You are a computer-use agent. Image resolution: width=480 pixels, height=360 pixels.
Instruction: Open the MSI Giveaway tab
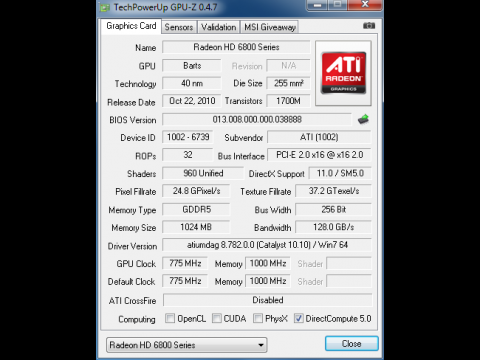click(x=270, y=27)
